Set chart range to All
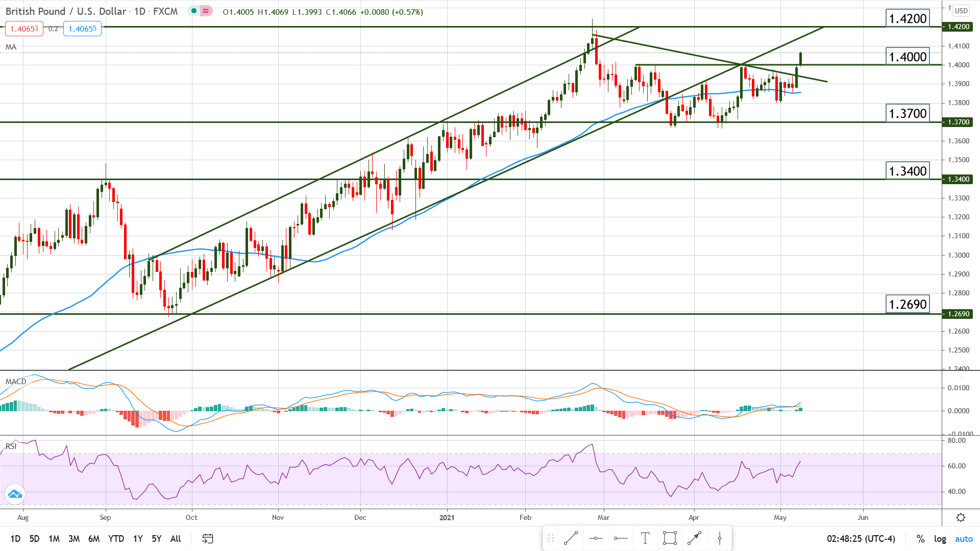 coord(176,539)
